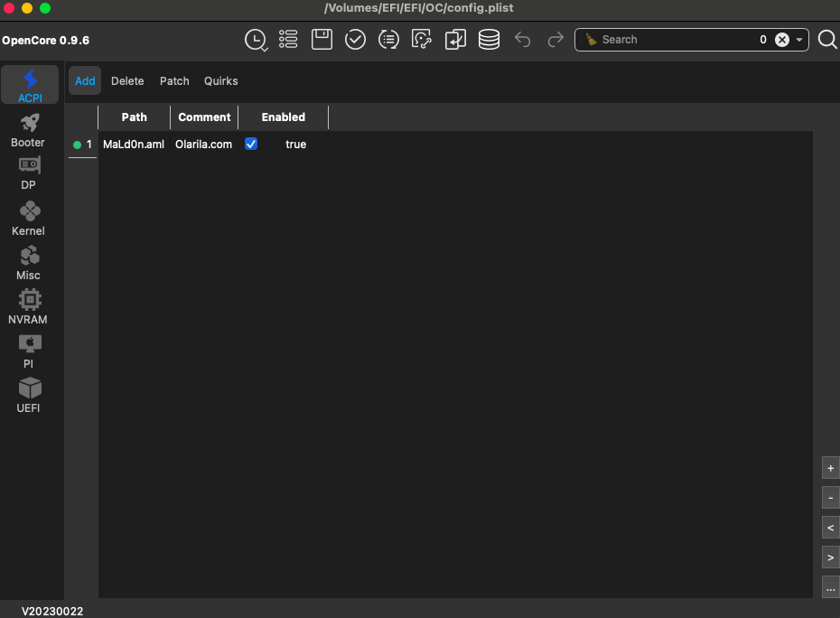Click the 'true' value in Enabled column

[295, 145]
